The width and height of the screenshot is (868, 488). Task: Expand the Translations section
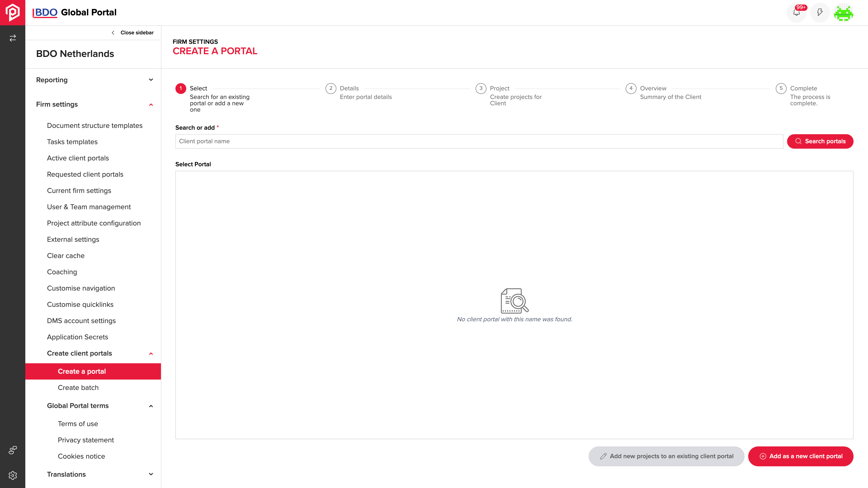[x=100, y=474]
